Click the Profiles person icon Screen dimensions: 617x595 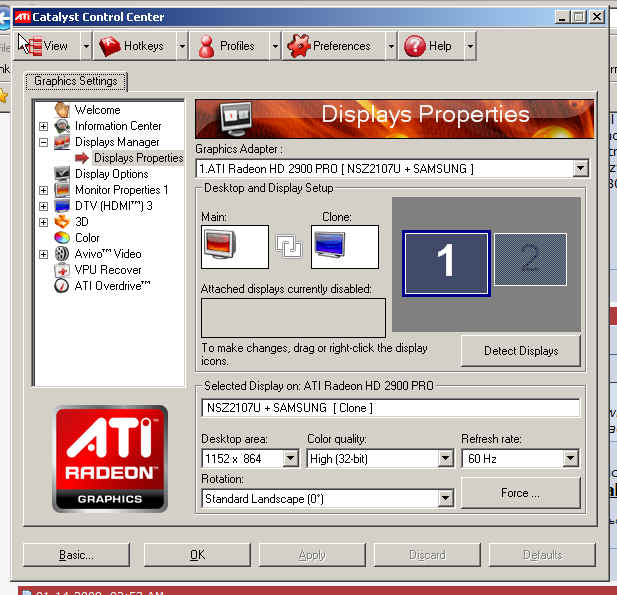[x=206, y=46]
